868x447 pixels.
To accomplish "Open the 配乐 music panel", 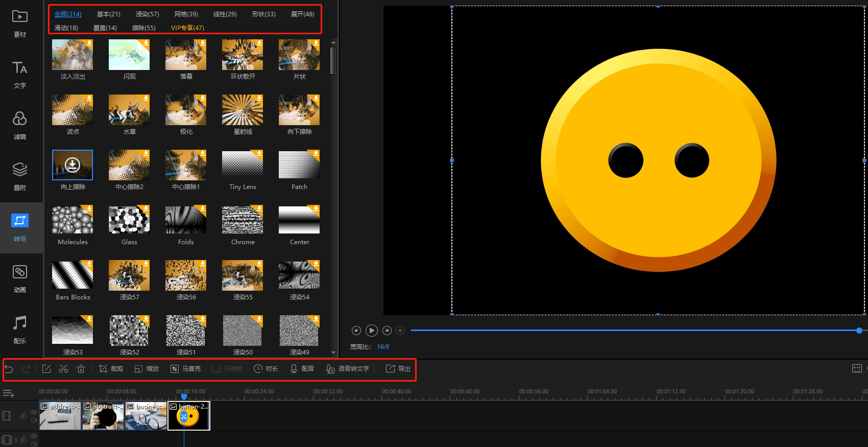I will (x=20, y=331).
